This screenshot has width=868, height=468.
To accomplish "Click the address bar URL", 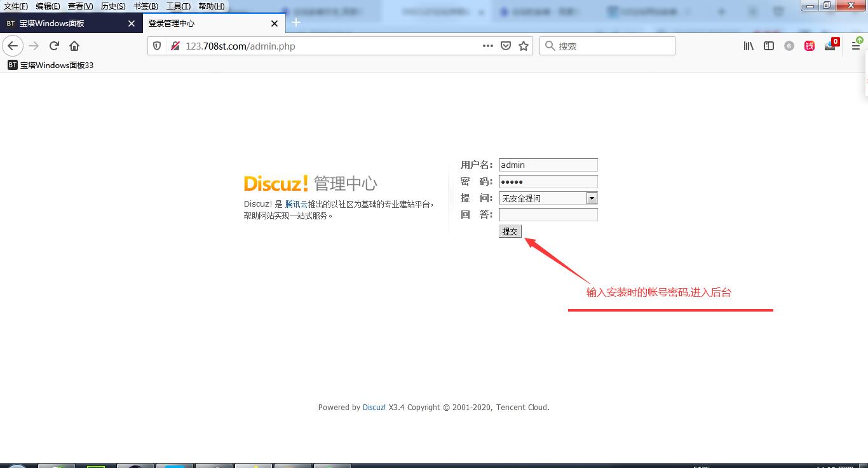I will tap(240, 46).
